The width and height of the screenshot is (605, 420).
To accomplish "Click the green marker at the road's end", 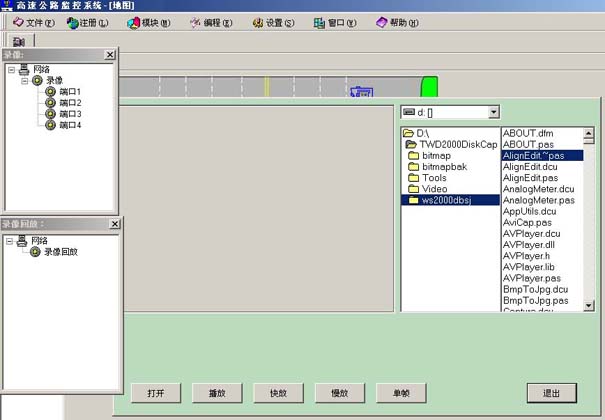I will pos(430,87).
